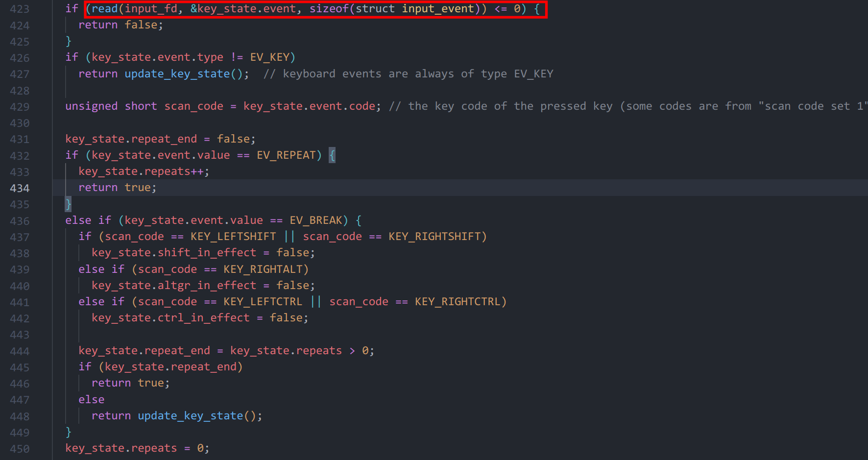Click 'update_key_state()' call on line 448

coord(197,416)
